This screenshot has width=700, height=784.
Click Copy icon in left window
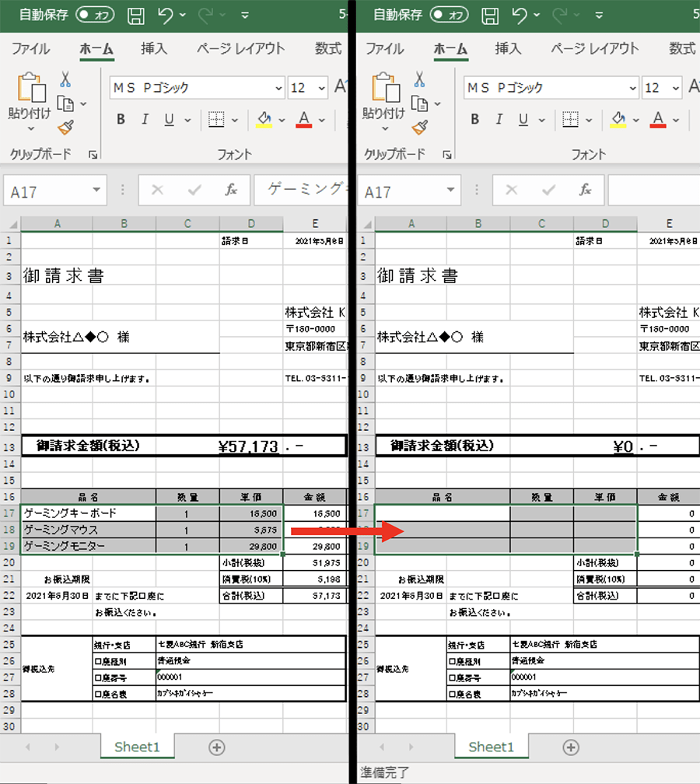(x=65, y=103)
